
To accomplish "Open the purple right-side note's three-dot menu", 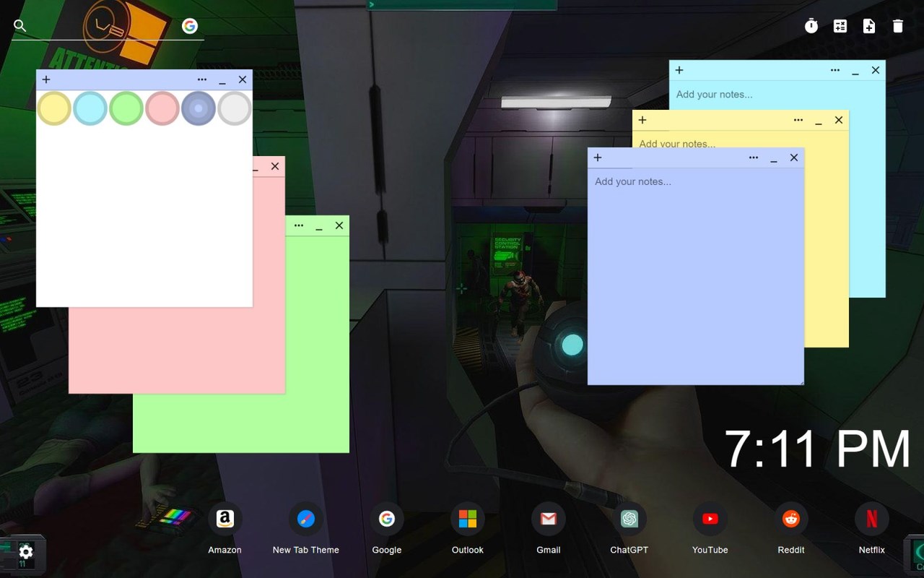I will pos(754,158).
